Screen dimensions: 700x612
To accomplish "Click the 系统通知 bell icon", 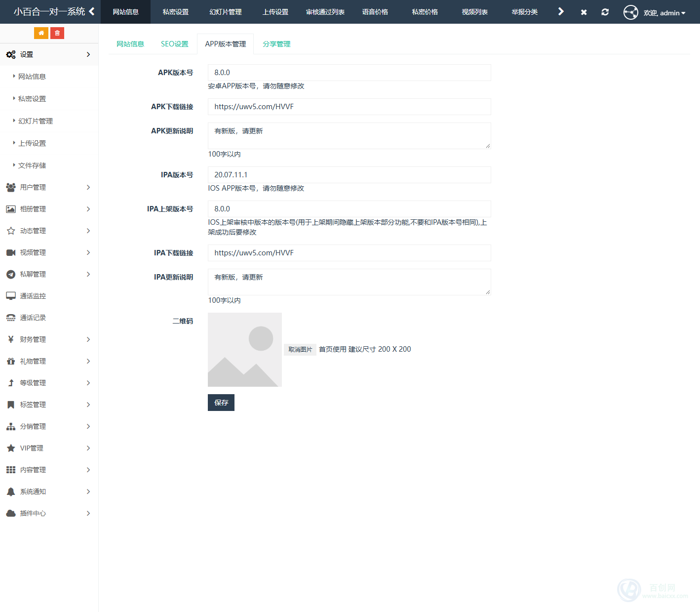I will pos(11,491).
